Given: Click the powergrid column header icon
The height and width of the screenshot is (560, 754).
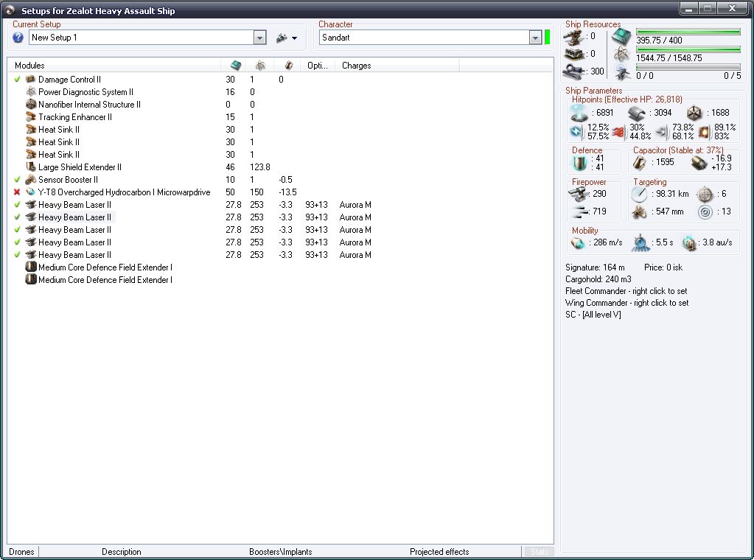Looking at the screenshot, I should pos(260,66).
